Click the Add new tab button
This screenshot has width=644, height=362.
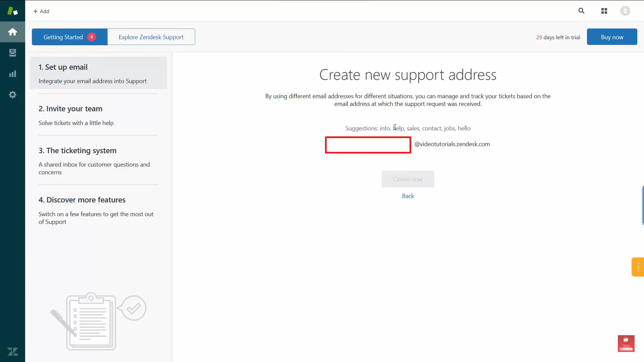tap(41, 11)
